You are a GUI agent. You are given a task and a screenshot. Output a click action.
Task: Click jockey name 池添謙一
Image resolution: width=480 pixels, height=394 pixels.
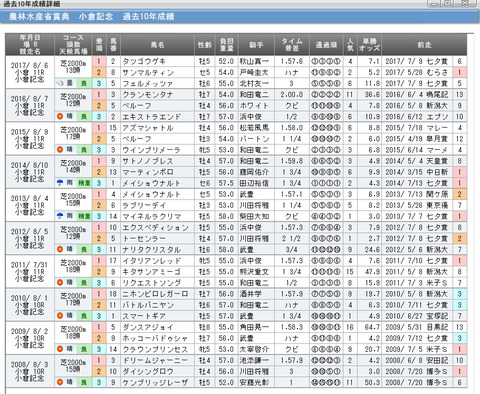(x=254, y=360)
